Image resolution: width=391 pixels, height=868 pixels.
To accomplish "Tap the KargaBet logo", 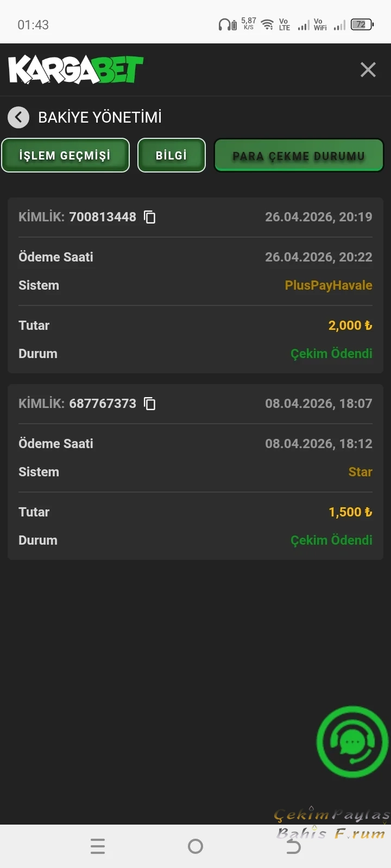I will coord(75,70).
